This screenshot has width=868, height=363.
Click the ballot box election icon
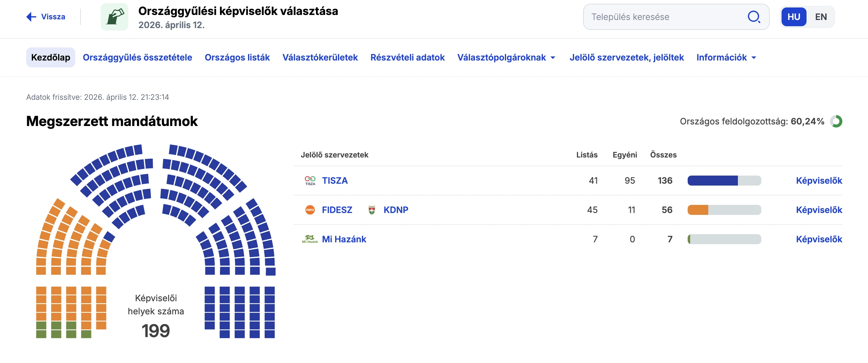coord(114,17)
